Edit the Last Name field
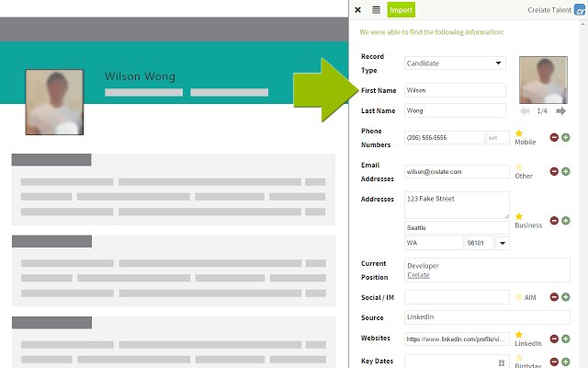The height and width of the screenshot is (368, 588). (x=455, y=110)
